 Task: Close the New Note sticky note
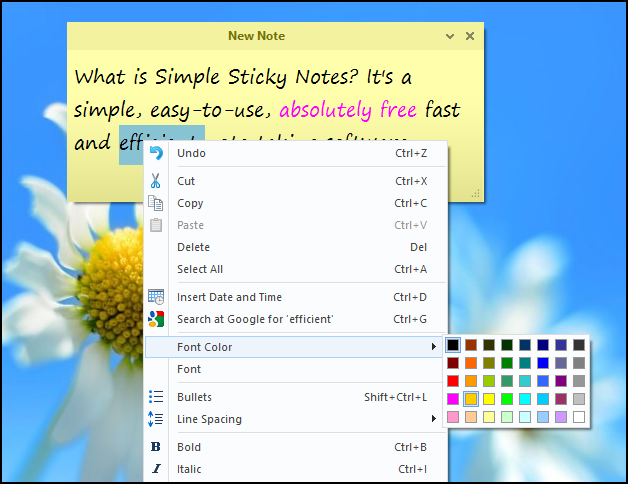pyautogui.click(x=470, y=36)
